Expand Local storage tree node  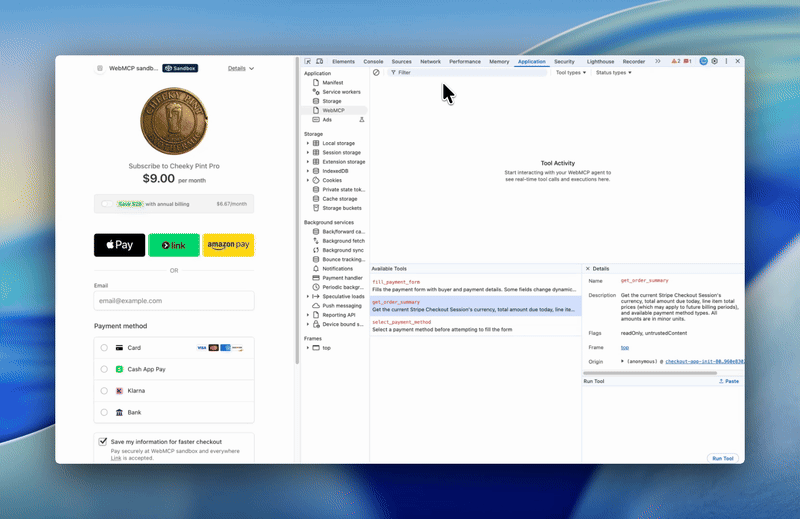[x=308, y=143]
